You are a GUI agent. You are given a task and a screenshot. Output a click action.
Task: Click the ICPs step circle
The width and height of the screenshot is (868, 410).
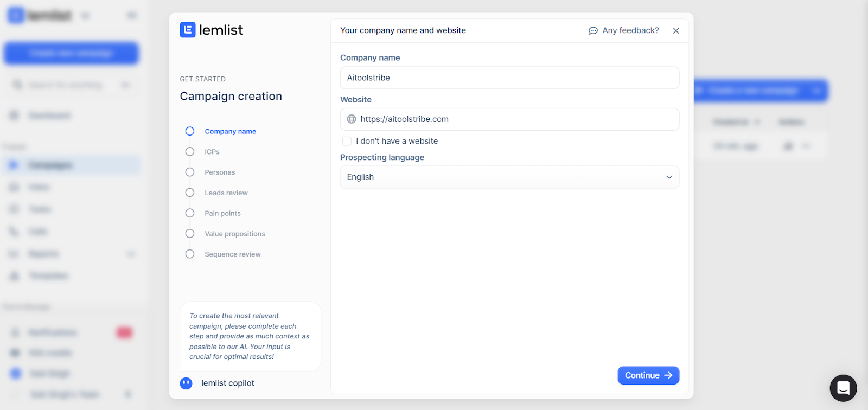pos(190,152)
